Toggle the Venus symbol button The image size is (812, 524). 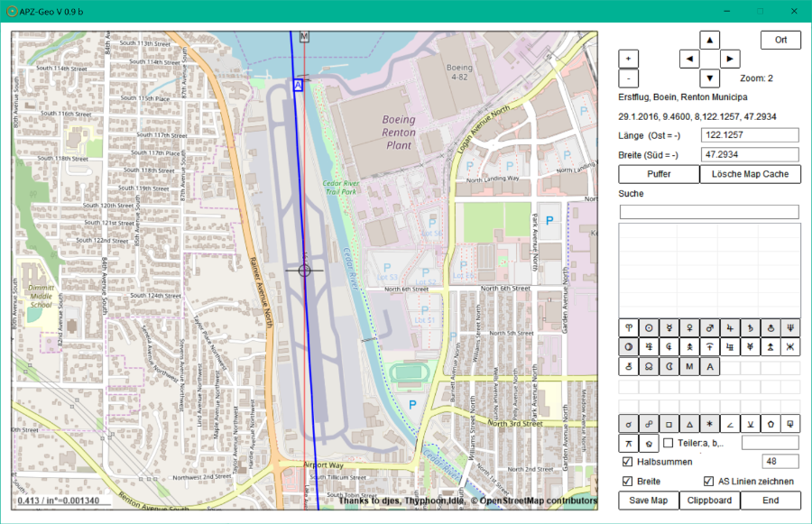tap(689, 327)
